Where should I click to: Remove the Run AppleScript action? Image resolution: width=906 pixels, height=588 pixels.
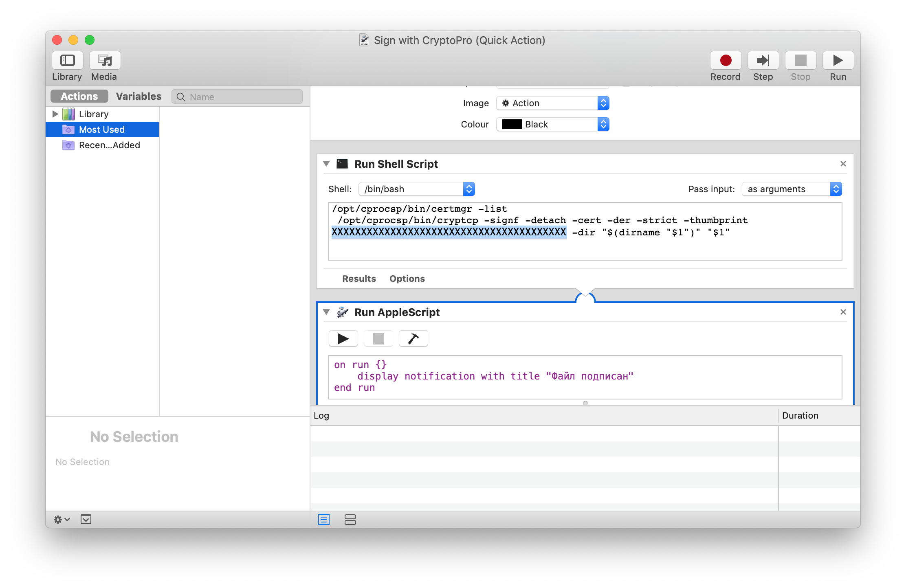pos(843,312)
